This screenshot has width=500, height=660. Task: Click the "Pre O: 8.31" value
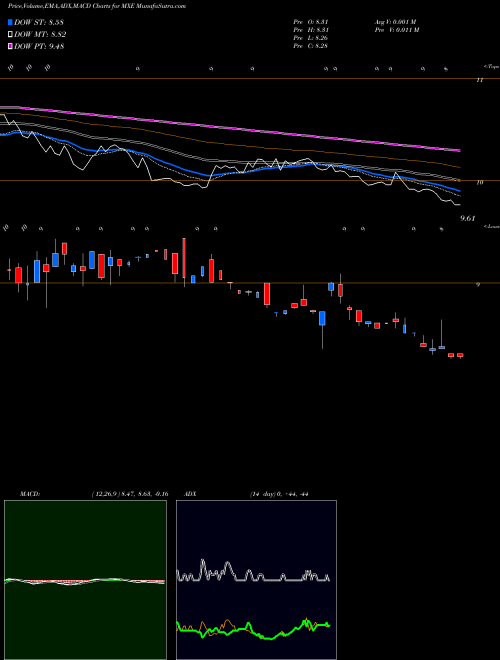coord(311,22)
